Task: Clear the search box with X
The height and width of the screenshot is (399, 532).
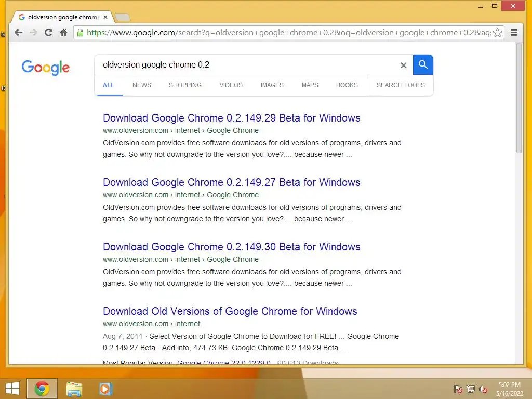Action: (x=403, y=65)
